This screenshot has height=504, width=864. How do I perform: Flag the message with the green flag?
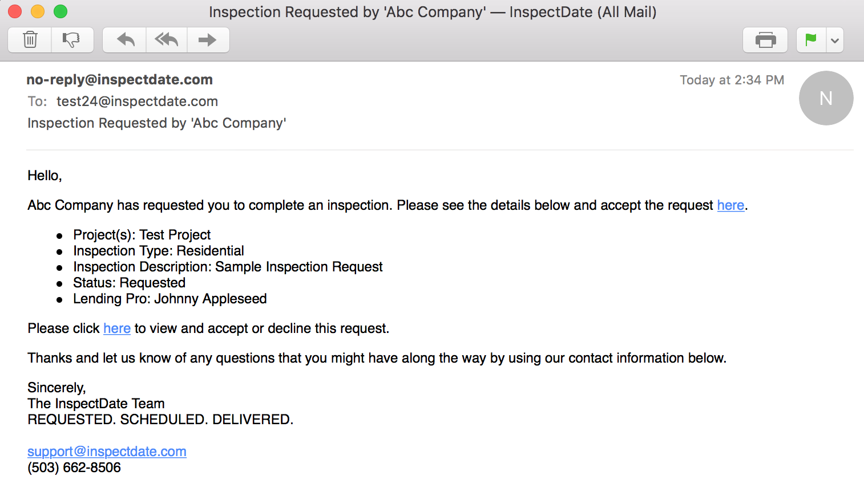[x=811, y=40]
